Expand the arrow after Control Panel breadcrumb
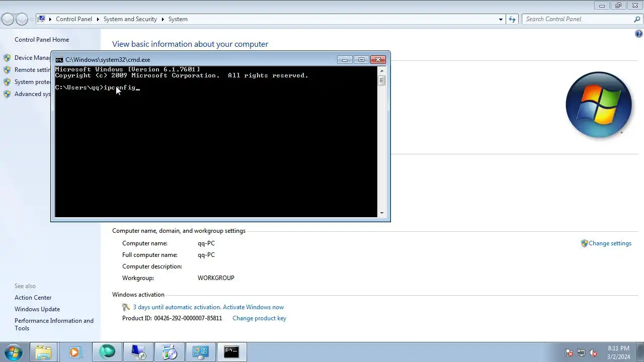 point(98,19)
